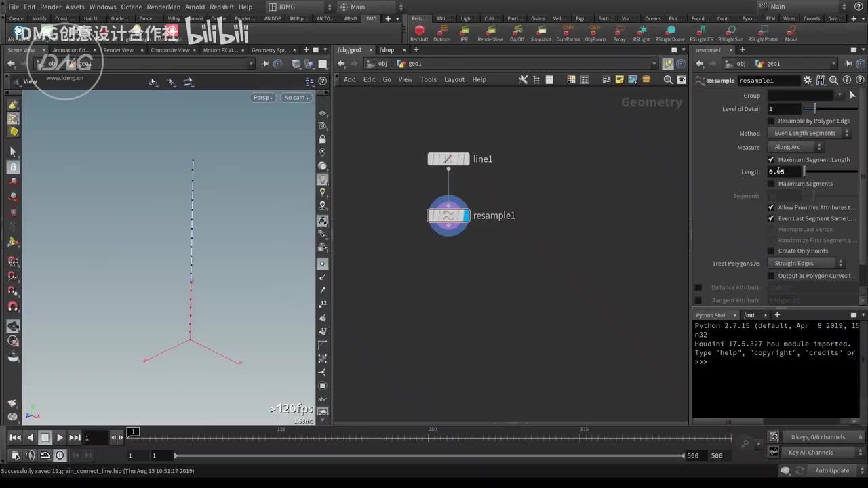Image resolution: width=868 pixels, height=488 pixels.
Task: Select the arrow tool in viewport toolbar
Action: tap(13, 151)
